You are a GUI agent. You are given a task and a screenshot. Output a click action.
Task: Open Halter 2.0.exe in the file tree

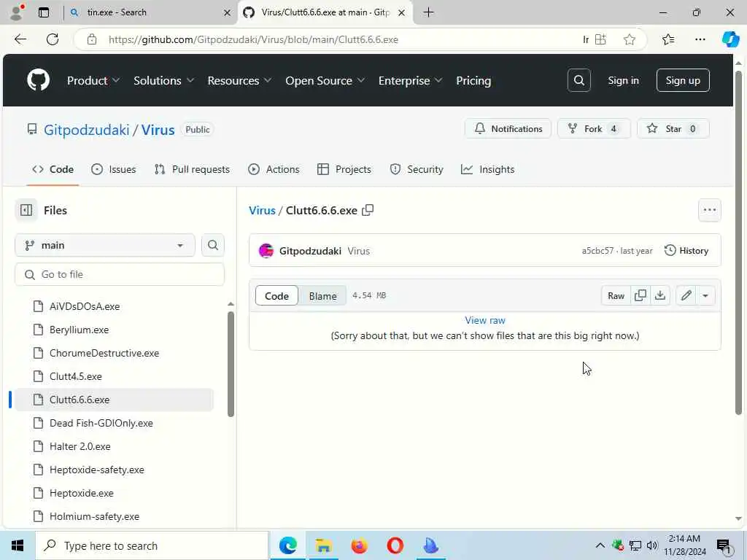click(80, 446)
